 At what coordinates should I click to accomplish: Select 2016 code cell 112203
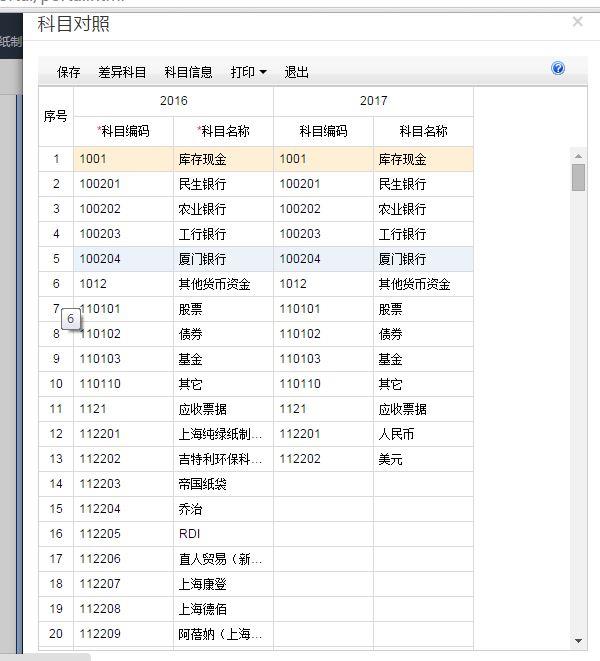coord(124,484)
